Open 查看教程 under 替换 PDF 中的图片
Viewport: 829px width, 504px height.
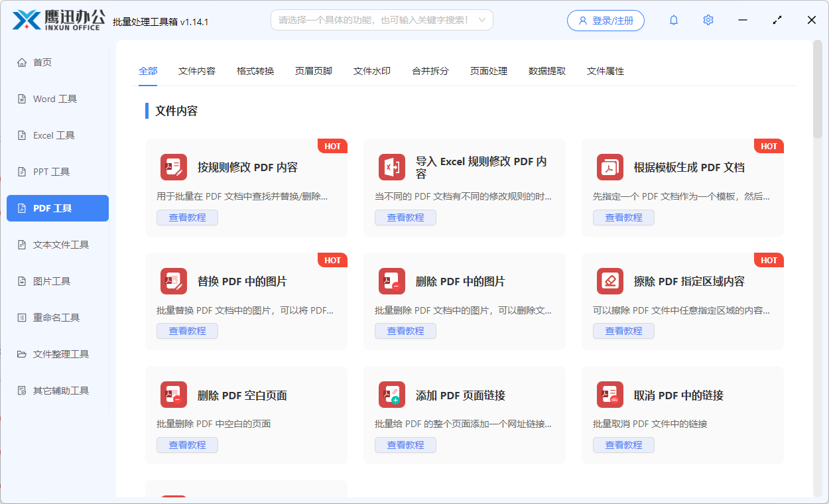pos(187,330)
